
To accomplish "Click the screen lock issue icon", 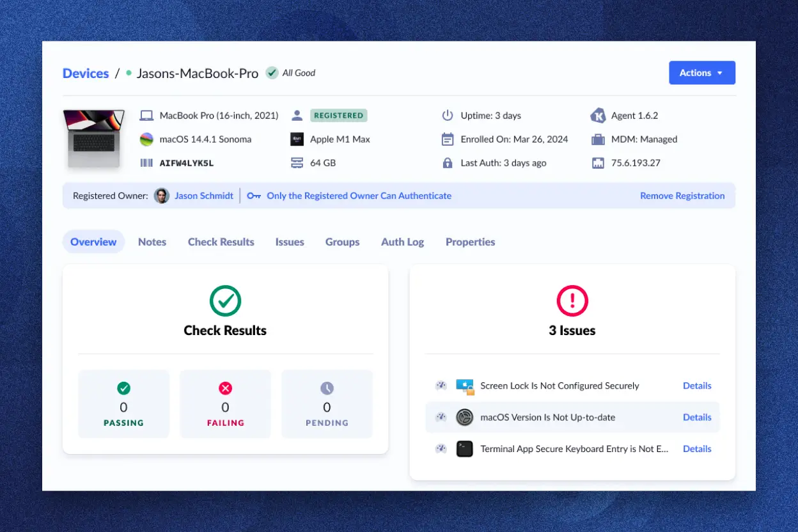I will tap(465, 386).
